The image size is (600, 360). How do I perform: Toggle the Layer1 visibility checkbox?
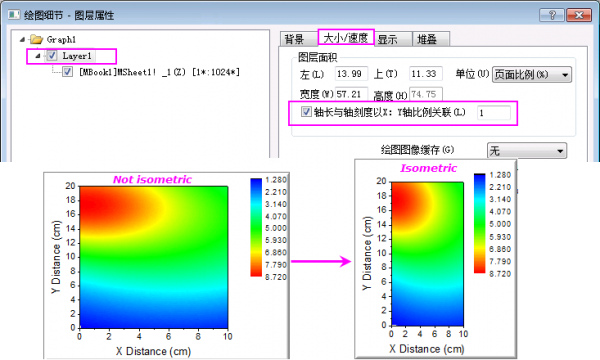tap(52, 56)
